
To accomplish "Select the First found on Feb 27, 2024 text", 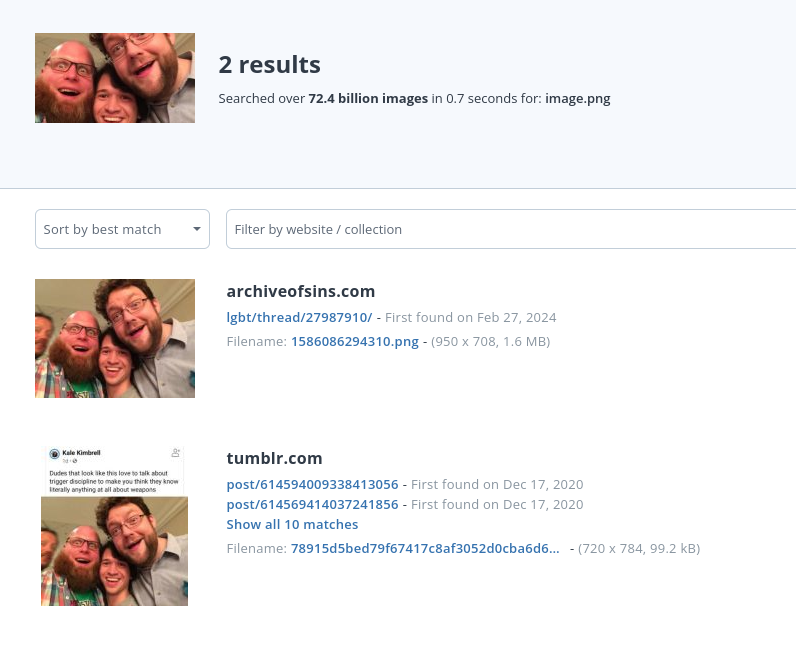I will pos(471,317).
